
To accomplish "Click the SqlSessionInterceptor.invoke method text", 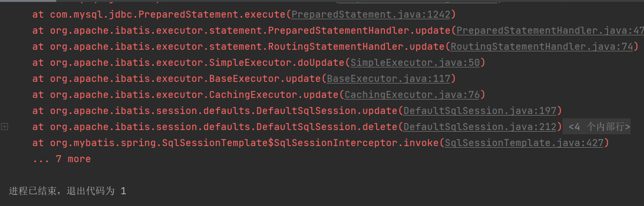I will coord(356,143).
